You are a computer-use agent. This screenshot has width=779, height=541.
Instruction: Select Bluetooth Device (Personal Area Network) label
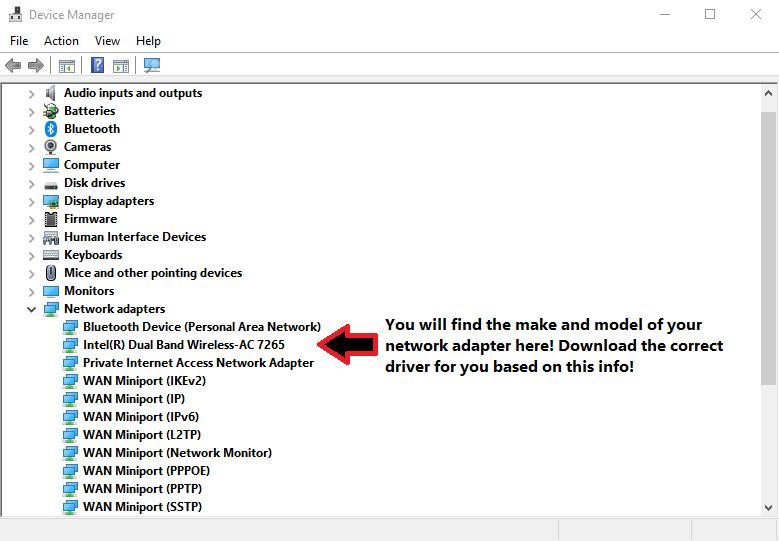pos(202,327)
